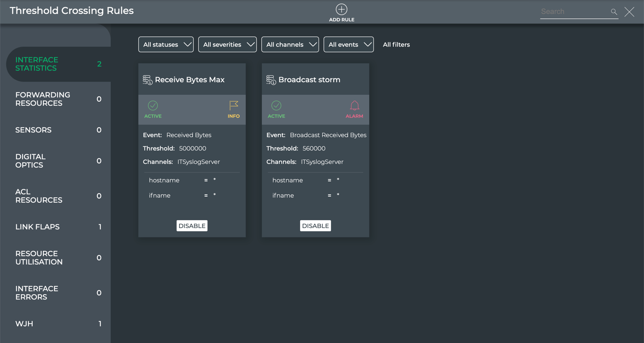Click the Alarm bell icon on Broadcast storm
The height and width of the screenshot is (343, 644).
click(x=354, y=106)
